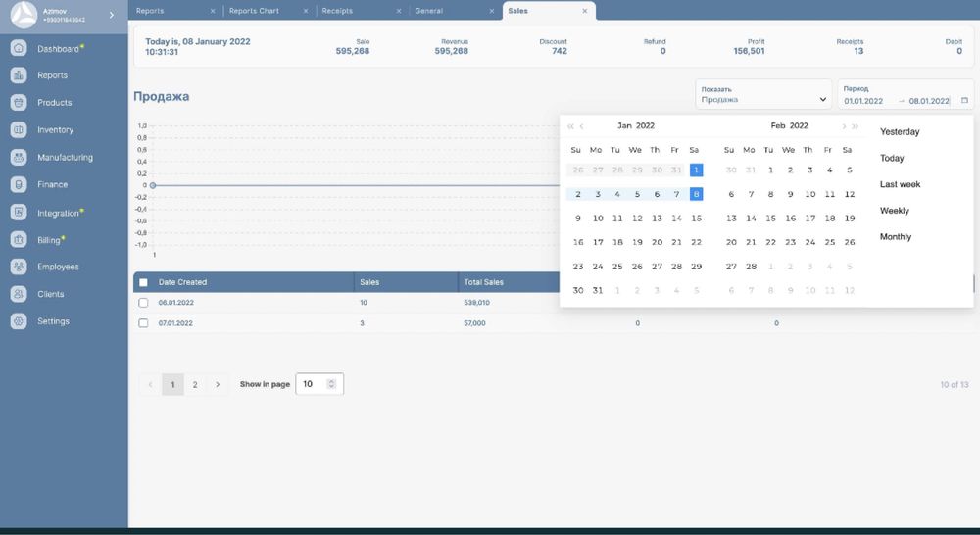The image size is (980, 535).
Task: Go to page 2
Action: (x=195, y=384)
